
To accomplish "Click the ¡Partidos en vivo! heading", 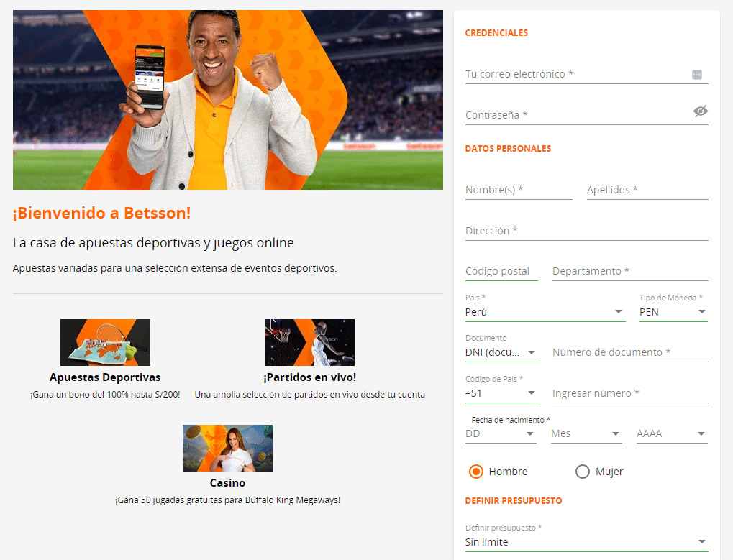I will click(309, 377).
